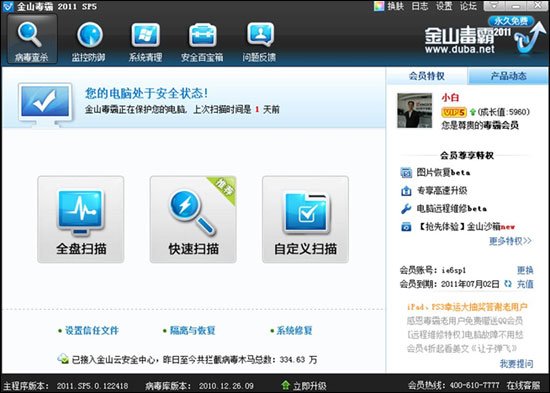Open 金山沙箱 sandbox privilege
This screenshot has width=550, height=393.
pyautogui.click(x=466, y=227)
